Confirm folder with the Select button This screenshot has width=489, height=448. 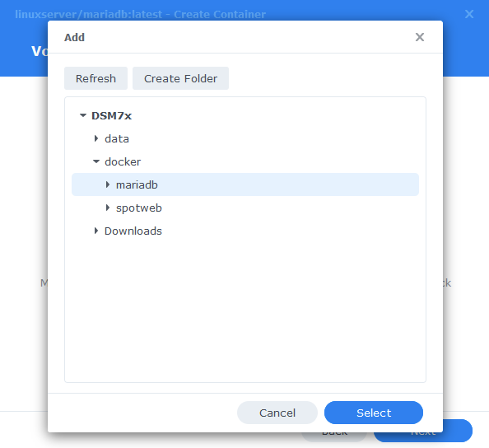click(374, 413)
